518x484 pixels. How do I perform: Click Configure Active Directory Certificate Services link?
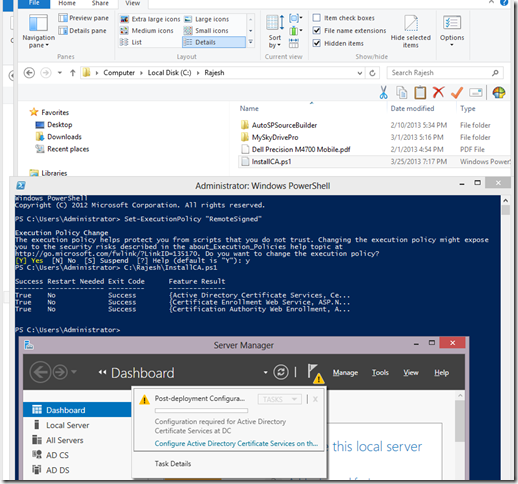236,444
